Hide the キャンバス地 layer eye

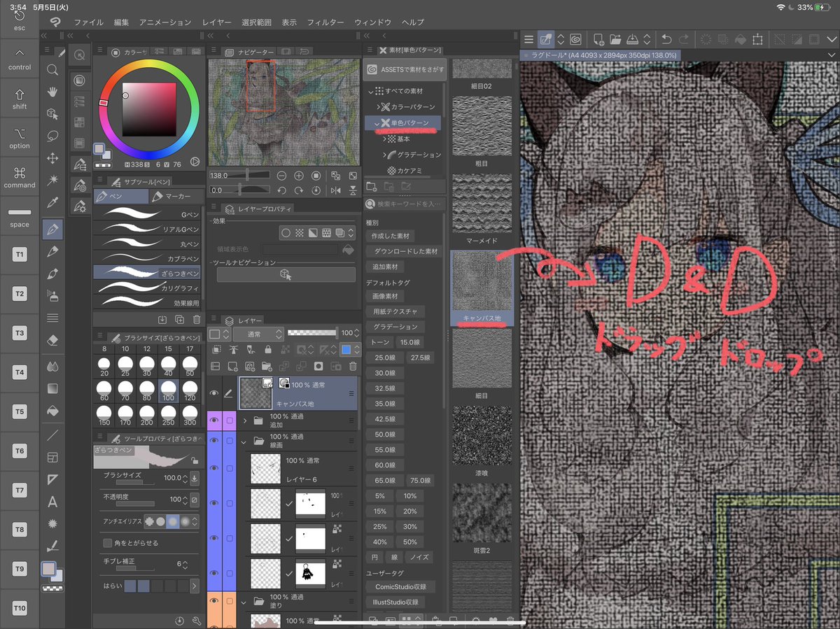coord(214,393)
